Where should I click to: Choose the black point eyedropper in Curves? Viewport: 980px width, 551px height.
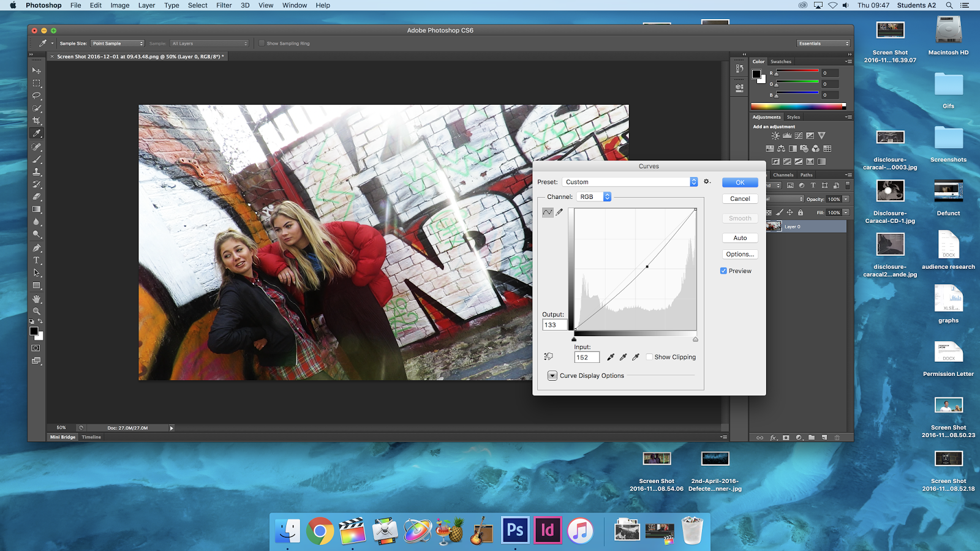(611, 357)
